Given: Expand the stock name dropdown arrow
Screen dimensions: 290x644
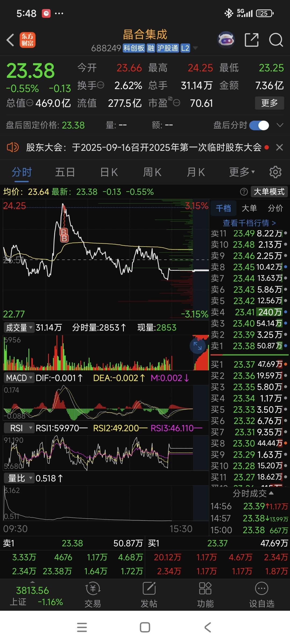Looking at the screenshot, I should coord(195,48).
